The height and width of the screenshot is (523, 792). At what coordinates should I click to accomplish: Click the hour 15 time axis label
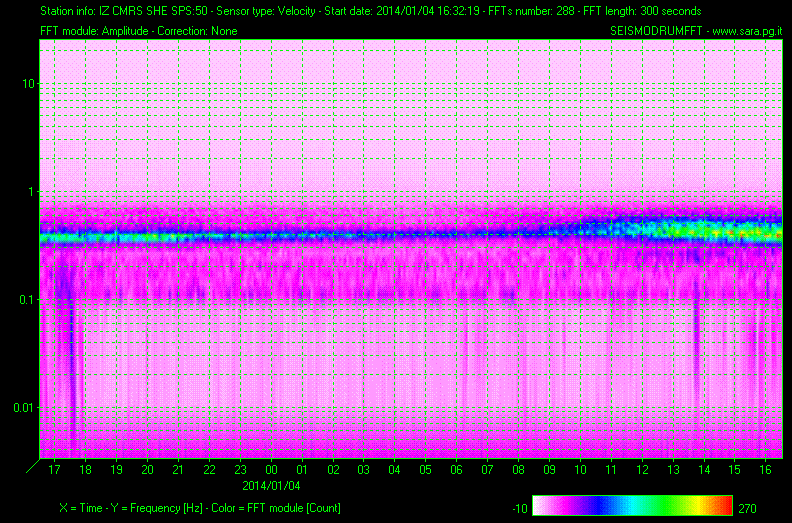[734, 469]
